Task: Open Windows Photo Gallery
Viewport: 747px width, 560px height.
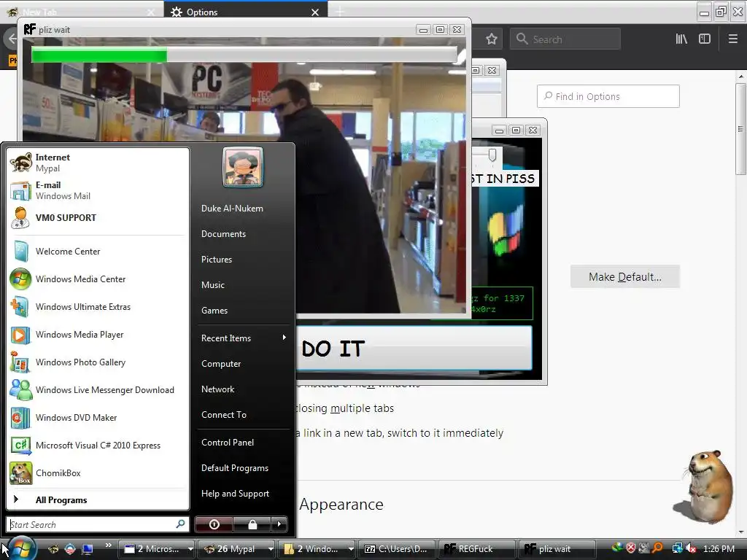Action: click(98, 362)
